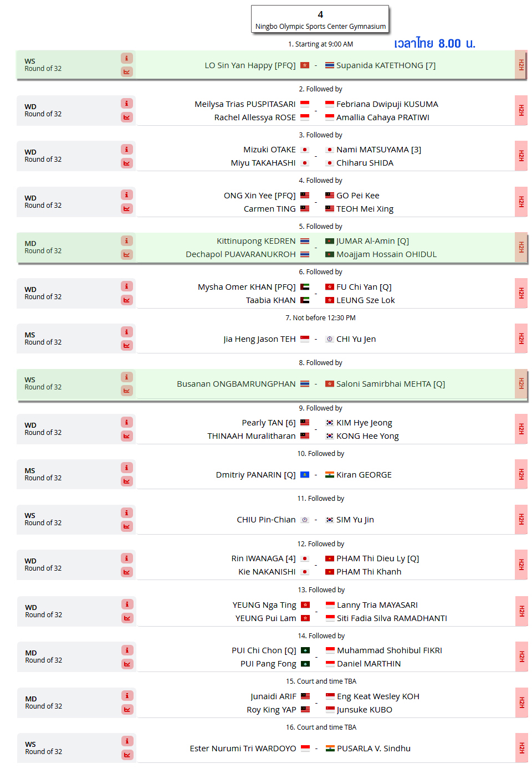Click court 4 Ningbo Olympic Sports Center header
Image resolution: width=532 pixels, height=769 pixels.
click(320, 19)
